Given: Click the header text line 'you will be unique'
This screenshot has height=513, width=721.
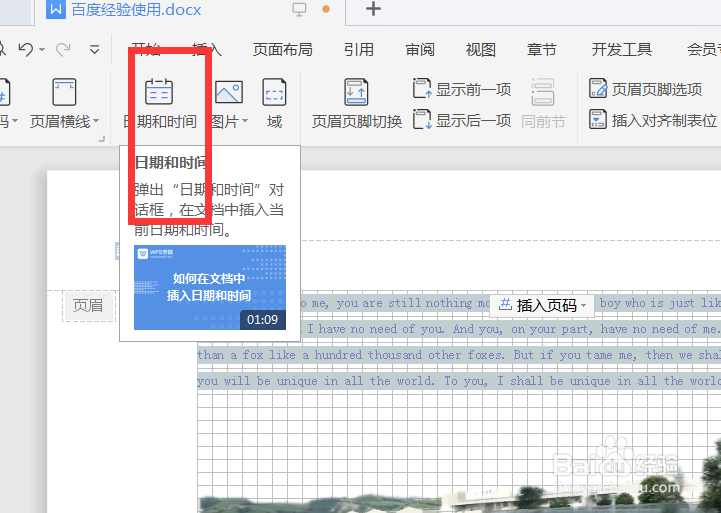Looking at the screenshot, I should [x=459, y=381].
